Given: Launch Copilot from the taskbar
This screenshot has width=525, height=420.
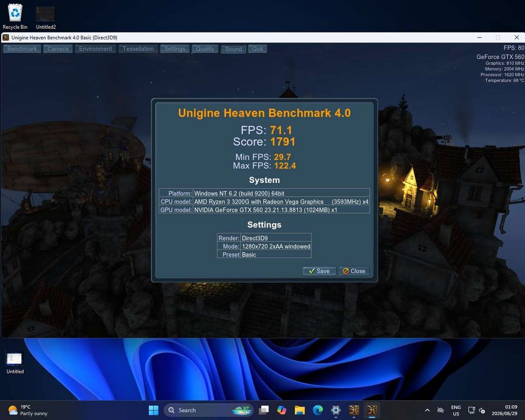Looking at the screenshot, I should pyautogui.click(x=282, y=410).
